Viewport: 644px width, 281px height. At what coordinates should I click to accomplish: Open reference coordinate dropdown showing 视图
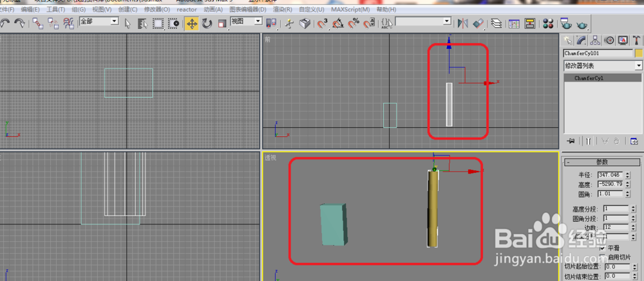[x=247, y=21]
